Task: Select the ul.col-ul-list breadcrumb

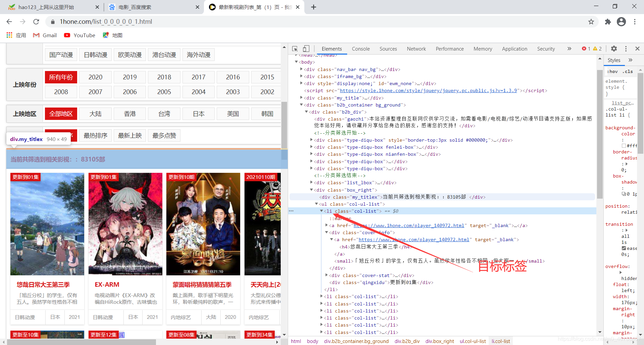Action: (x=473, y=341)
